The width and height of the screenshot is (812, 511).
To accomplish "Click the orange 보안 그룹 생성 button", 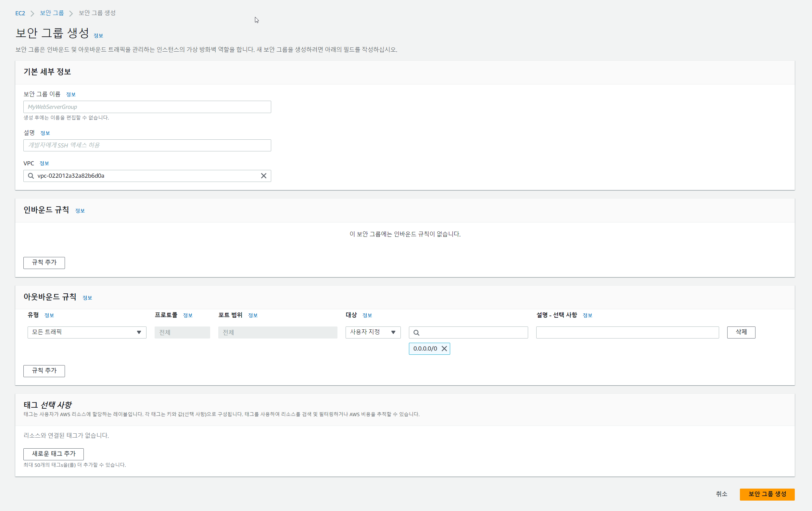I will (x=767, y=494).
